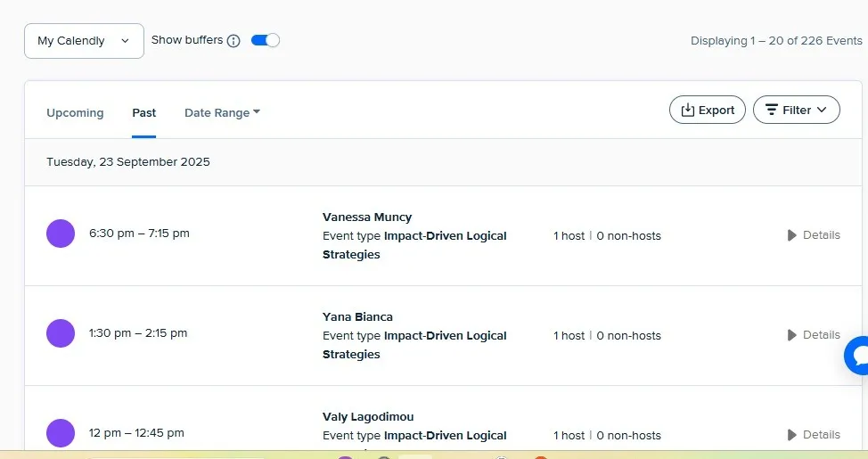Click Vanessa Muncy's purple event circle
The image size is (868, 459).
(61, 234)
